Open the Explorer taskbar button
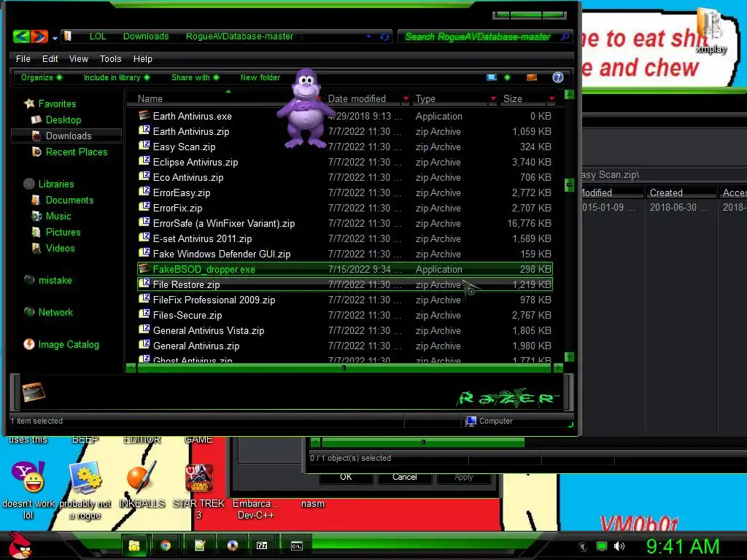The height and width of the screenshot is (560, 747). (x=134, y=545)
